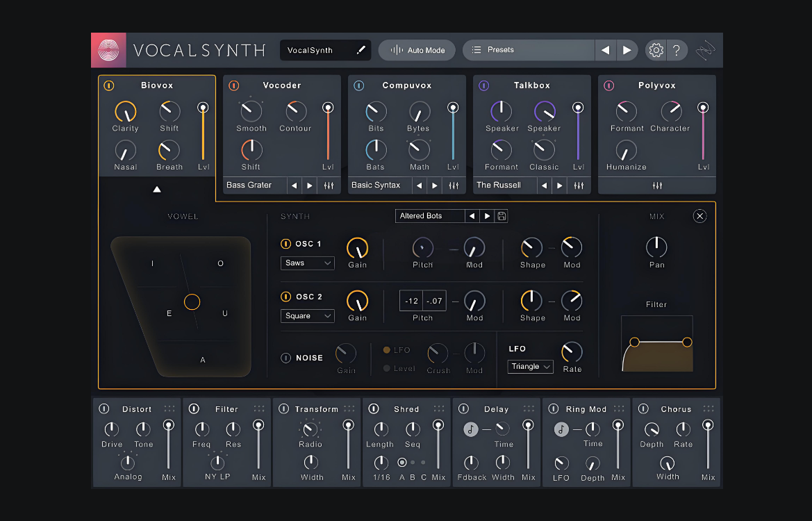Screen dimensions: 812x521
Task: Open Talkbox advanced settings sliders icon
Action: click(579, 185)
